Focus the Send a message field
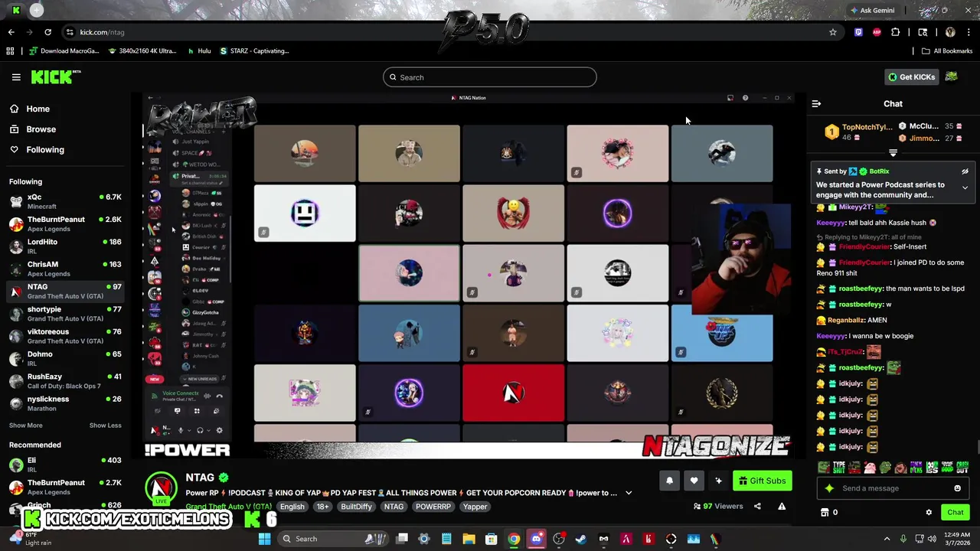The image size is (980, 551). [x=893, y=488]
